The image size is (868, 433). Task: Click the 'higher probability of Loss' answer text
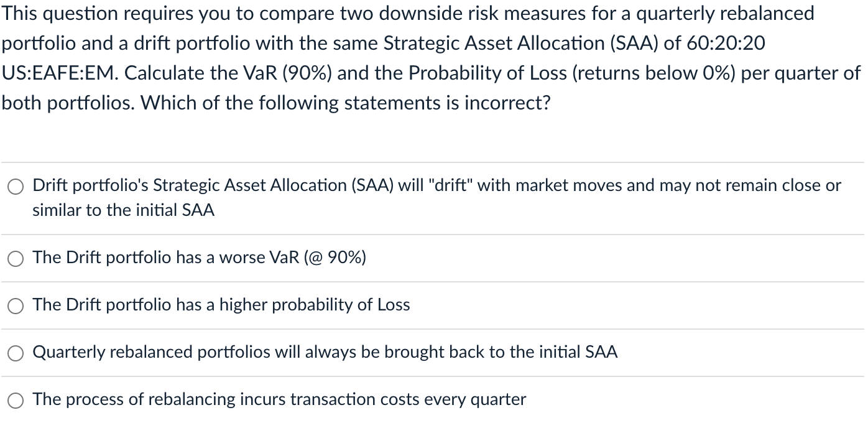(221, 305)
